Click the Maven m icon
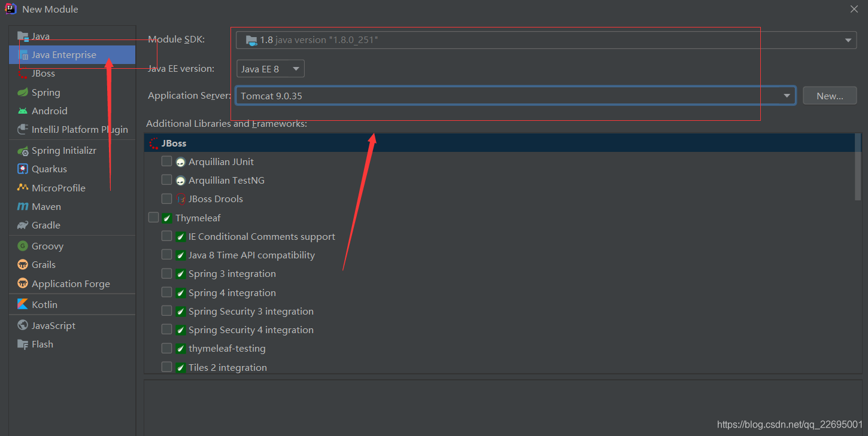Image resolution: width=868 pixels, height=436 pixels. pos(23,206)
